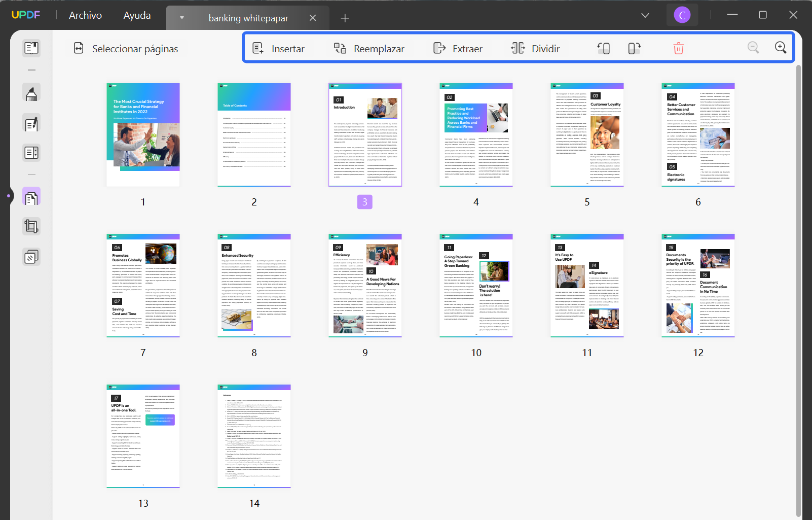Open the document tab dropdown arrow
This screenshot has height=520, width=812.
tap(181, 17)
